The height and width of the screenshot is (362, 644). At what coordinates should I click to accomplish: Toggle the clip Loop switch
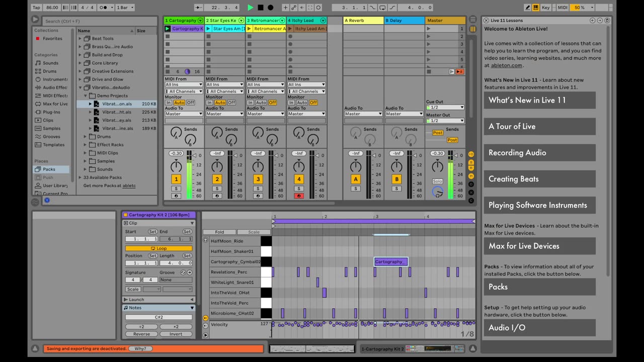158,248
